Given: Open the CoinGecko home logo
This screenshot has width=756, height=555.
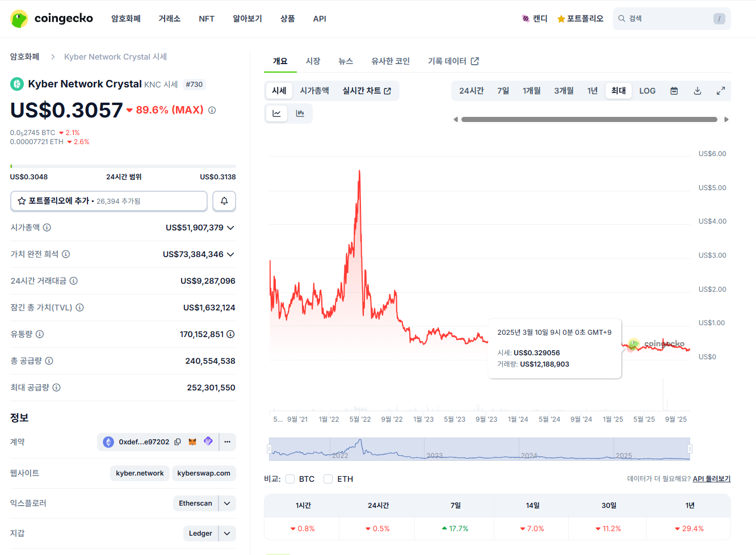Looking at the screenshot, I should coord(52,19).
